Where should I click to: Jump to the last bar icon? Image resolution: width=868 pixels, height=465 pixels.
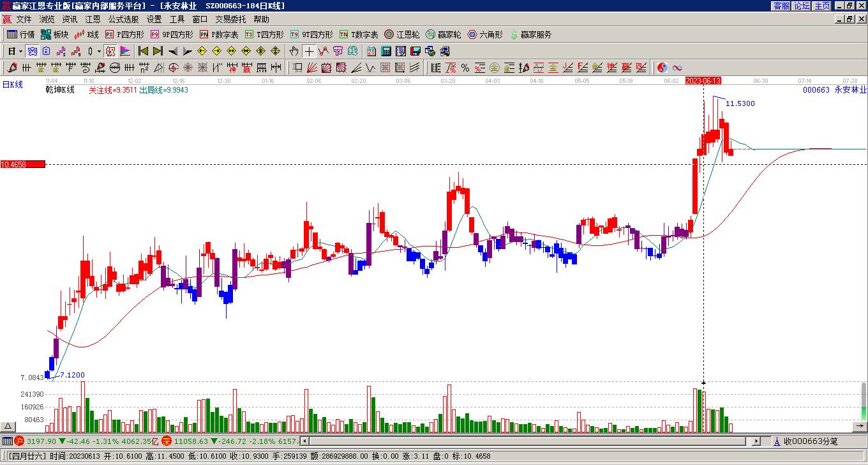tap(158, 51)
